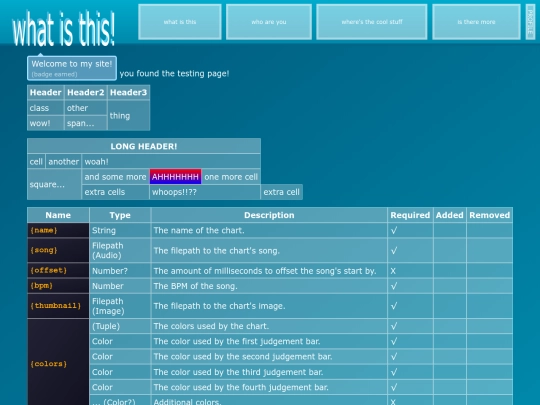This screenshot has height=405, width=540.
Task: Click the song filepath description
Action: coord(269,250)
